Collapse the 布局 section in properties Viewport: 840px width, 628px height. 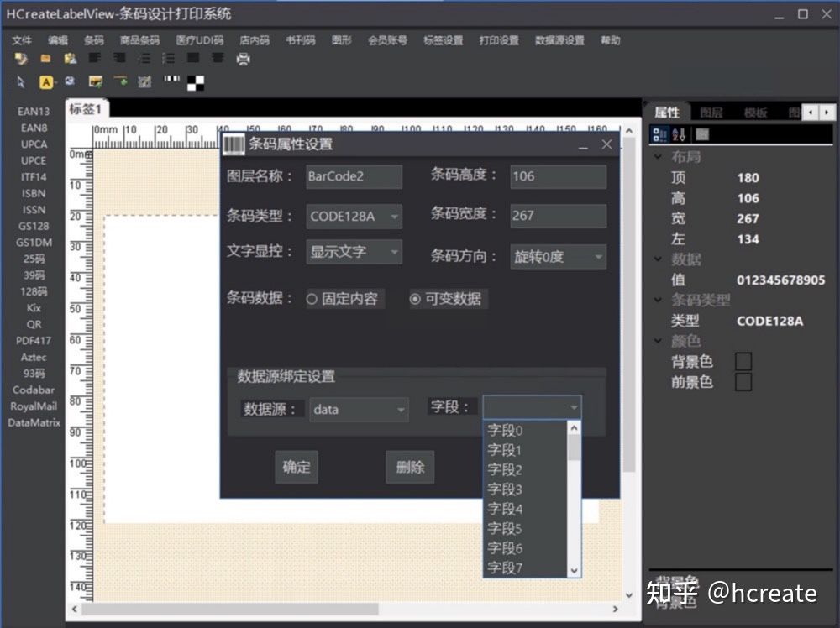pyautogui.click(x=657, y=157)
